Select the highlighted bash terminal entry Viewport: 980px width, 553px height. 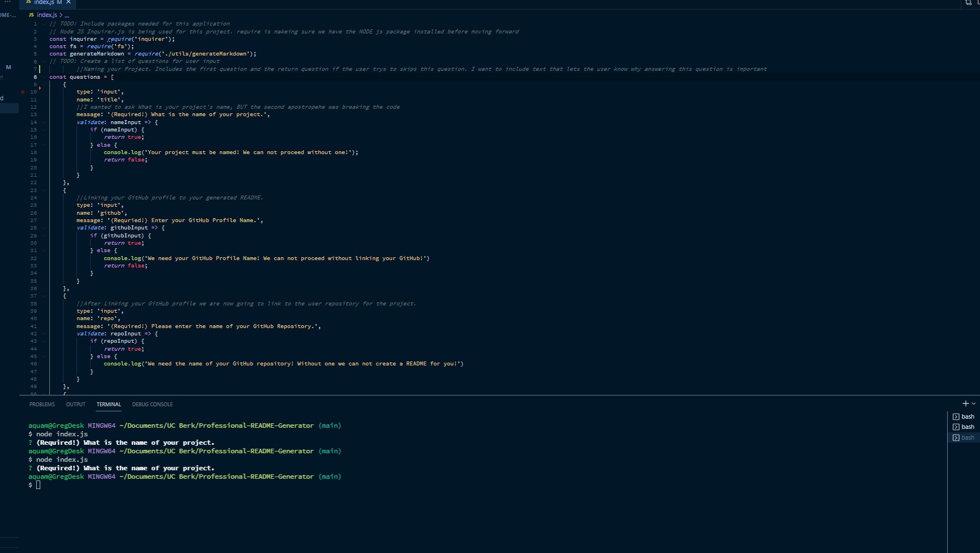point(963,437)
